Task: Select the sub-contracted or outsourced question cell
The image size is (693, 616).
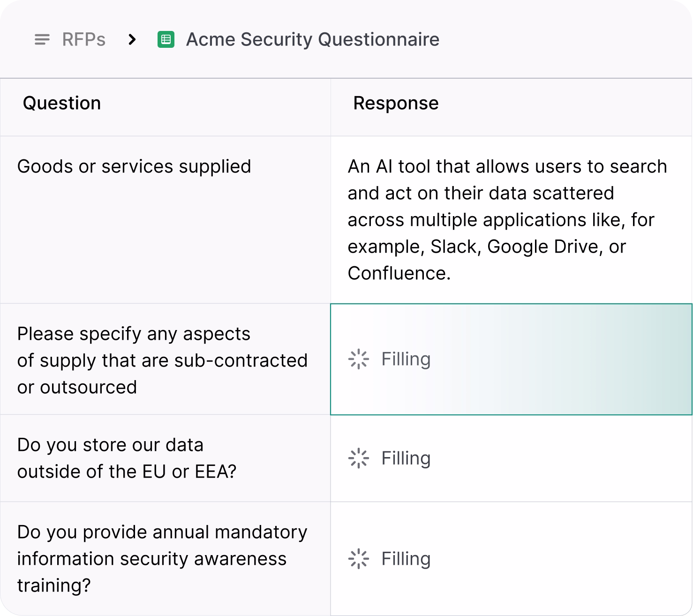Action: [162, 360]
